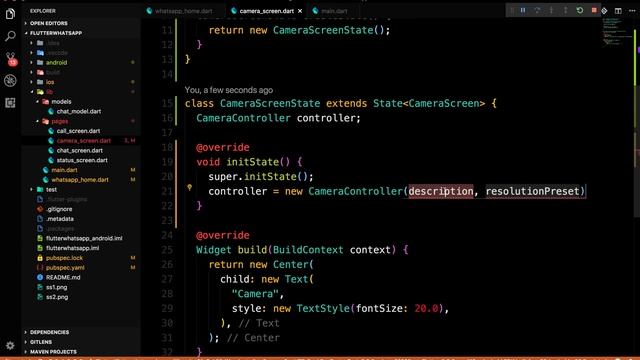Pause the debug session

523,11
